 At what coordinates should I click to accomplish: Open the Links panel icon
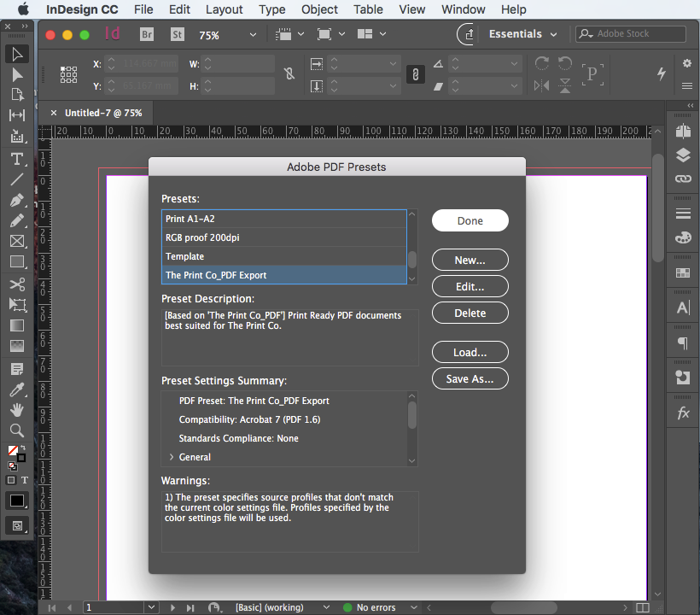pyautogui.click(x=683, y=179)
